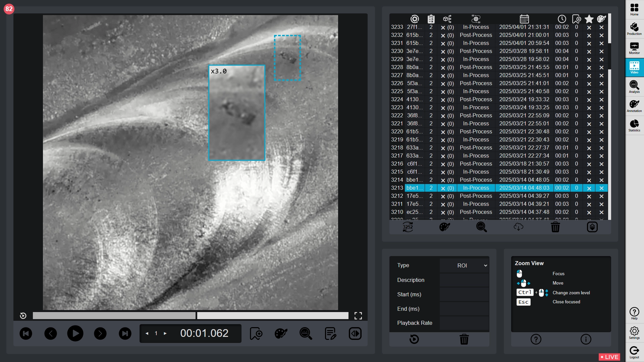644x362 pixels.
Task: Click the trash icon below video list
Action: point(555,227)
